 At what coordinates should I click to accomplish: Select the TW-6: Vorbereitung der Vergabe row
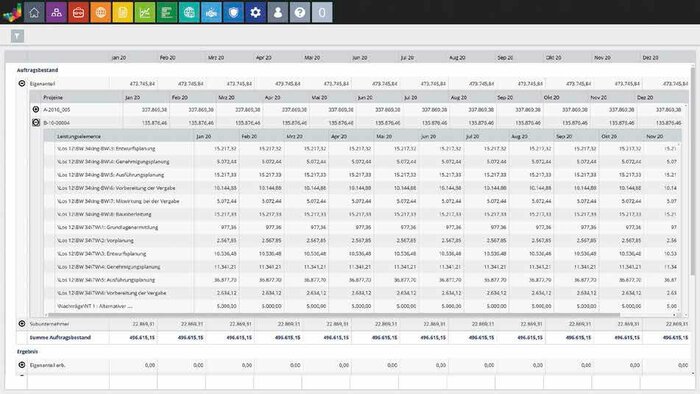(362, 293)
